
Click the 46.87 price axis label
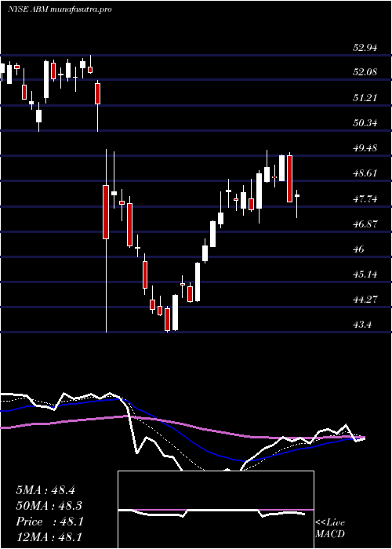tap(365, 224)
